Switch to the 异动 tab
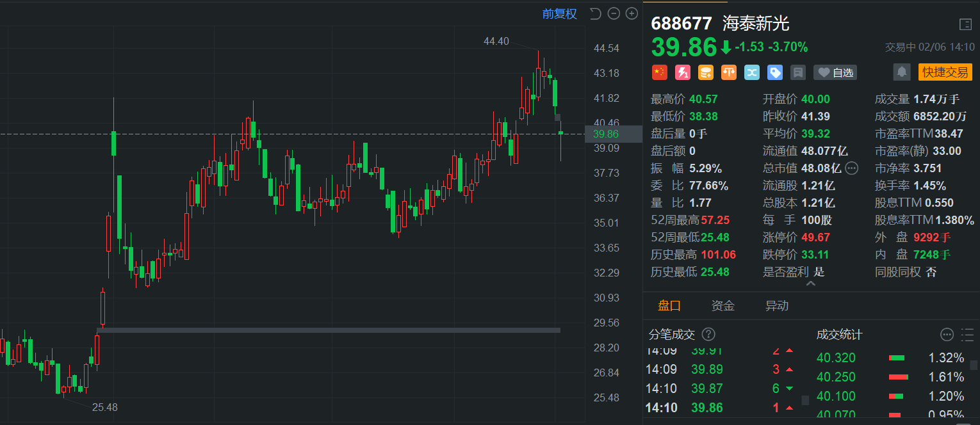The image size is (980, 425). pyautogui.click(x=777, y=306)
